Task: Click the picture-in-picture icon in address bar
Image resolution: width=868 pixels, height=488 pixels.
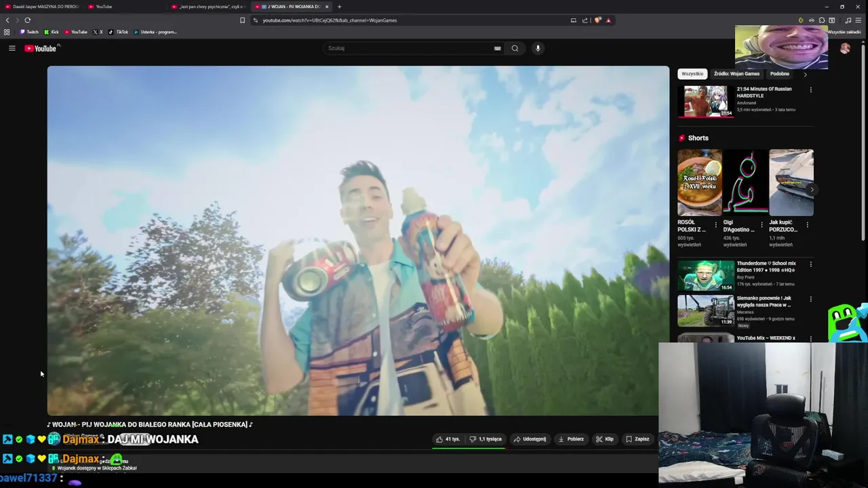Action: (x=573, y=20)
